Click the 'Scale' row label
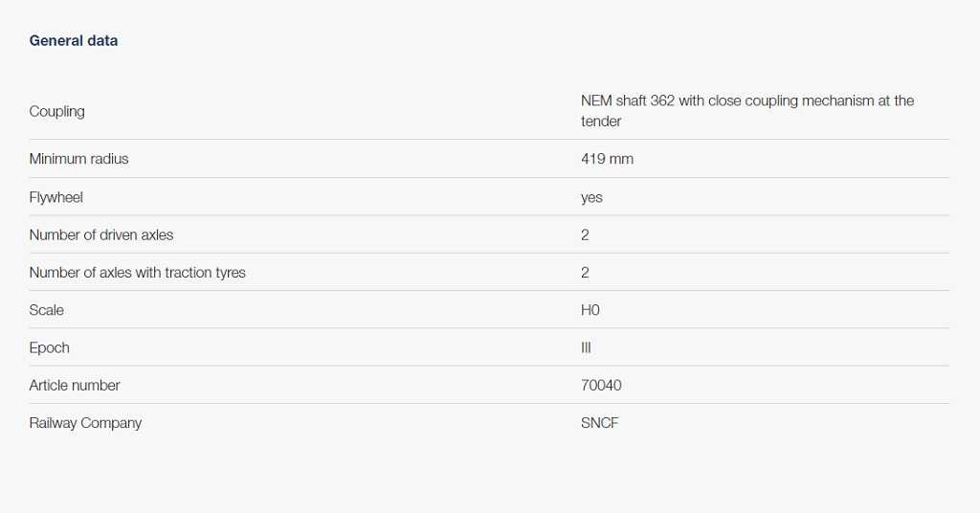 pyautogui.click(x=47, y=310)
